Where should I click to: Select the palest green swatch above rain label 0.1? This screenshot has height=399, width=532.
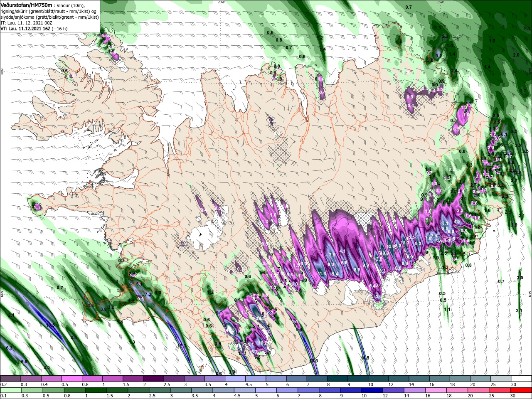pos(10,390)
